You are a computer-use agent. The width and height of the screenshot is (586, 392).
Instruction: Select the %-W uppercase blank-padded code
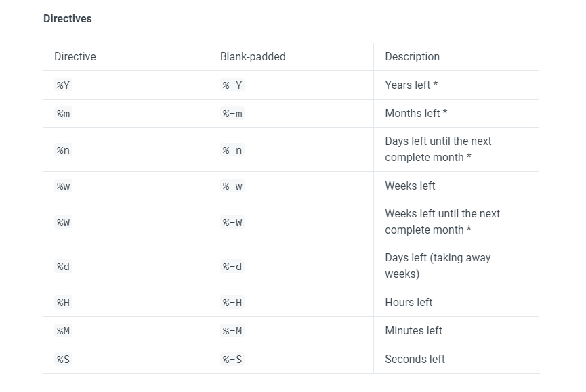pos(232,223)
